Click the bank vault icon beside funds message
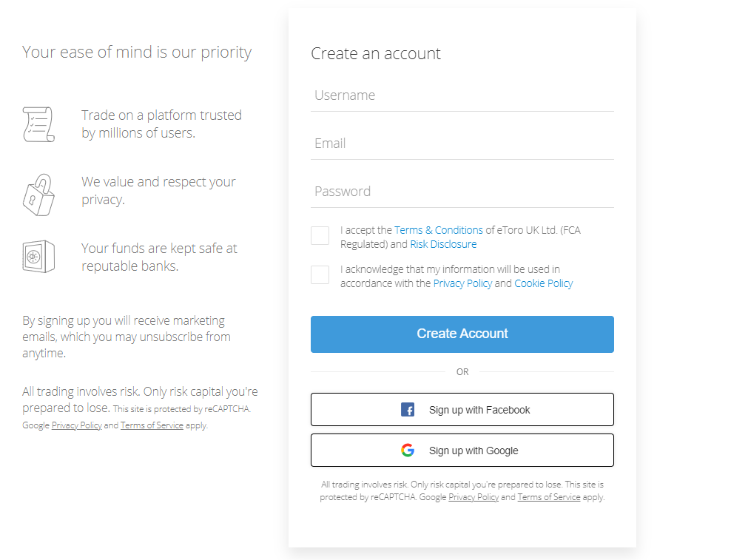The height and width of the screenshot is (560, 748). (38, 256)
